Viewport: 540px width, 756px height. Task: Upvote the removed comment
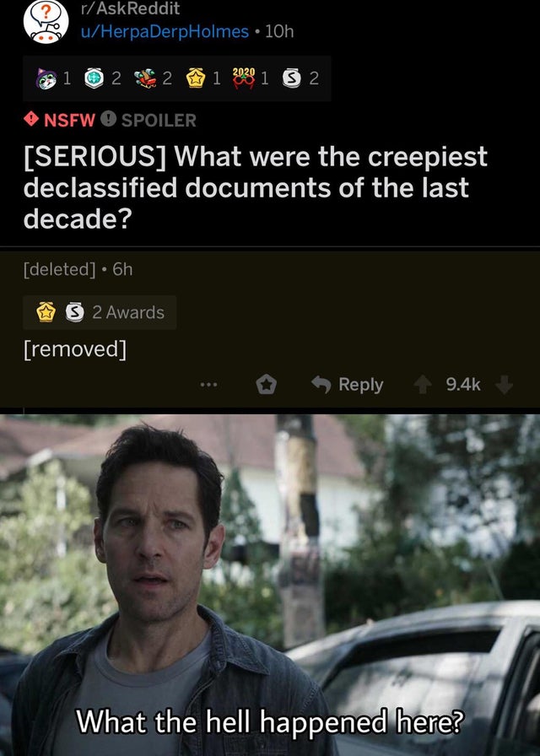[423, 385]
